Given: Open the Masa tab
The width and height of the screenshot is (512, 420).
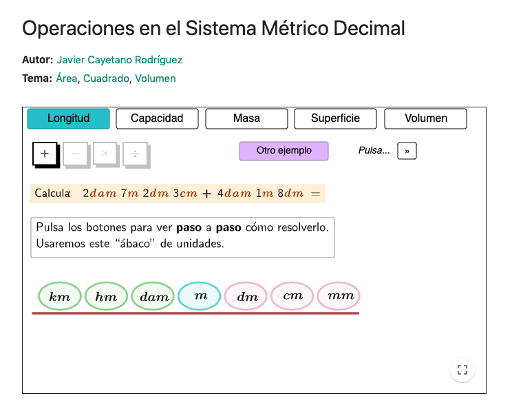Looking at the screenshot, I should pos(246,118).
